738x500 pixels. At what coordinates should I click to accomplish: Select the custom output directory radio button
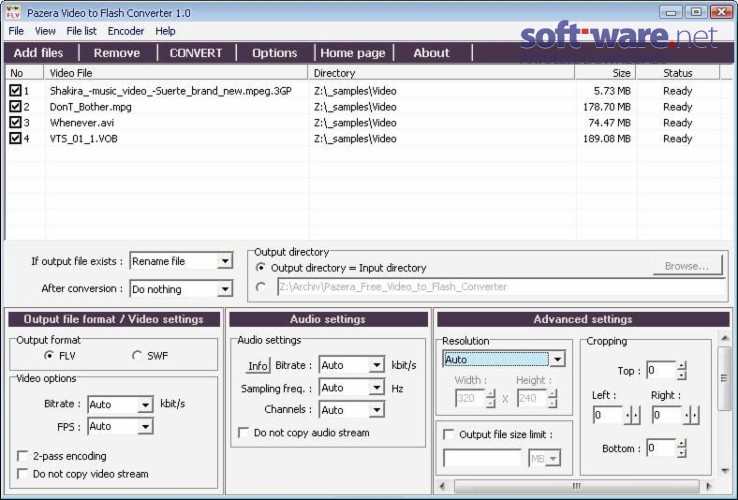coord(260,287)
